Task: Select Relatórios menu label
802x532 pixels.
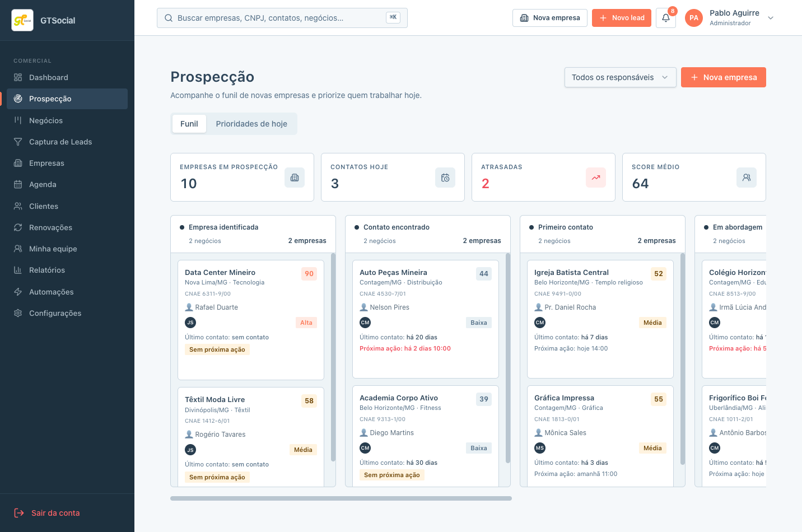Action: [47, 270]
